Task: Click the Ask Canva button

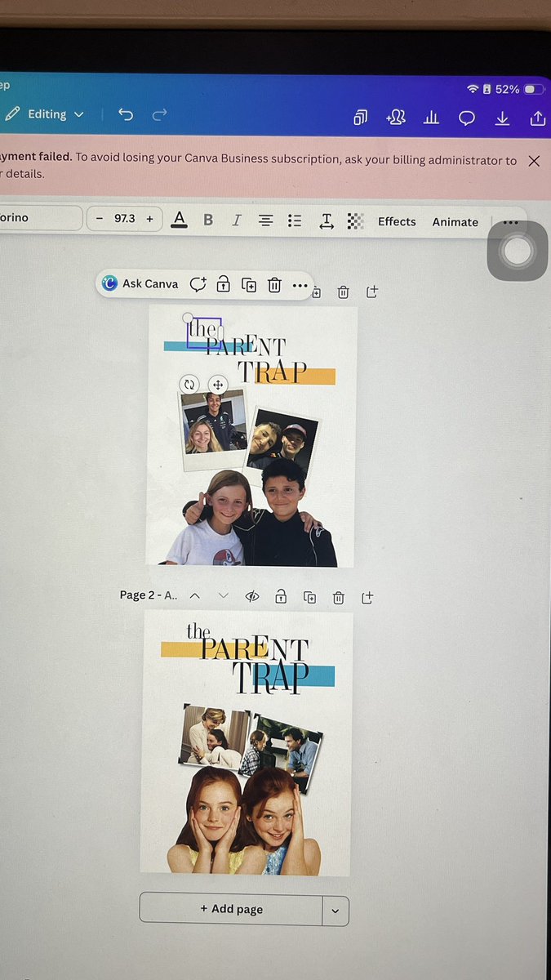Action: (x=140, y=283)
